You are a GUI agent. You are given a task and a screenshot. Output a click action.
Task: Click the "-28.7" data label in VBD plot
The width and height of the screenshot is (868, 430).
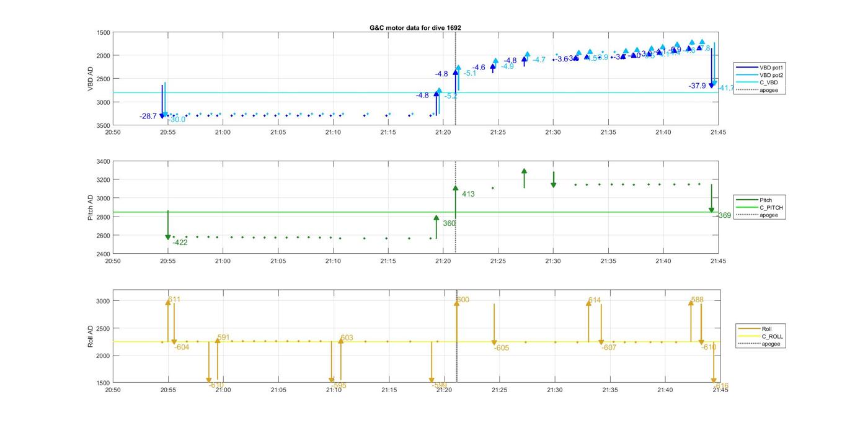pos(148,116)
